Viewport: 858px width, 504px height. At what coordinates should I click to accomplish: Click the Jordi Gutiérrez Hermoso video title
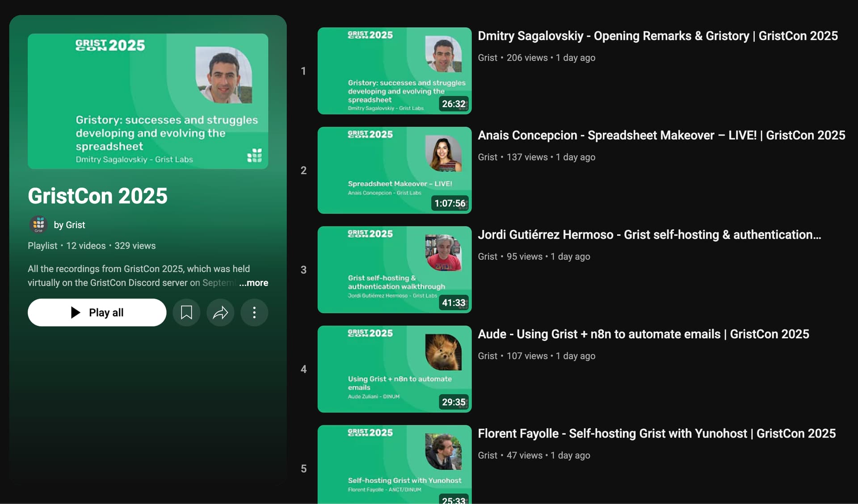click(x=649, y=235)
